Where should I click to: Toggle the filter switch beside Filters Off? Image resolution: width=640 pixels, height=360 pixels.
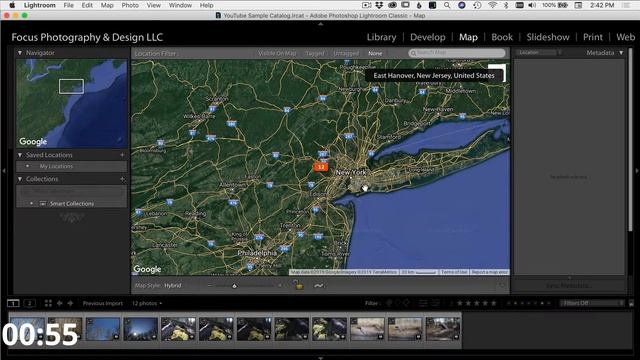pyautogui.click(x=631, y=303)
